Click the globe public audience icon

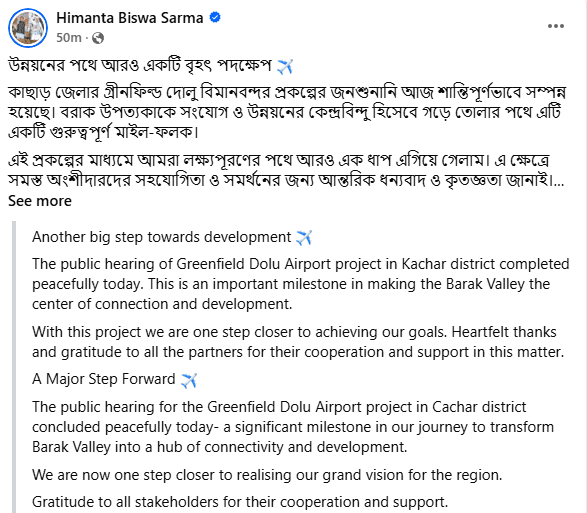[98, 38]
